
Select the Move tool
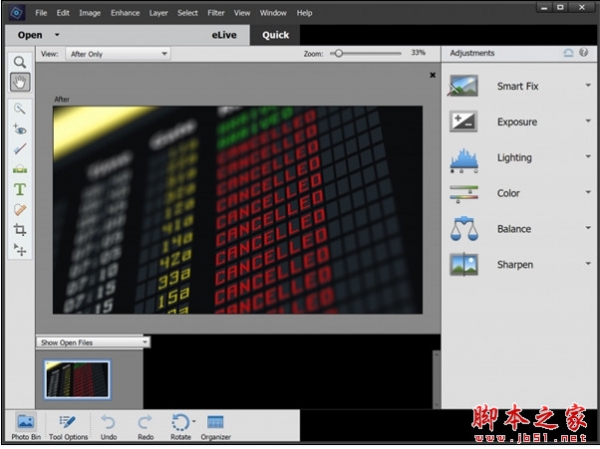tap(20, 250)
